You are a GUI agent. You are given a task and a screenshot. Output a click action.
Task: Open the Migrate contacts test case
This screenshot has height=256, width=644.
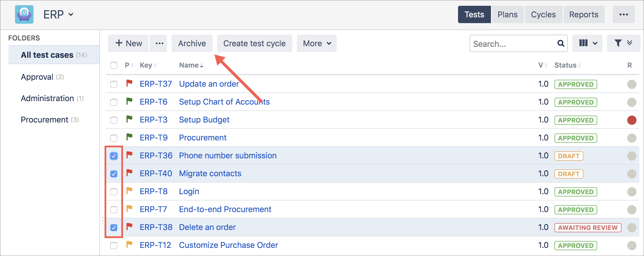click(x=210, y=173)
